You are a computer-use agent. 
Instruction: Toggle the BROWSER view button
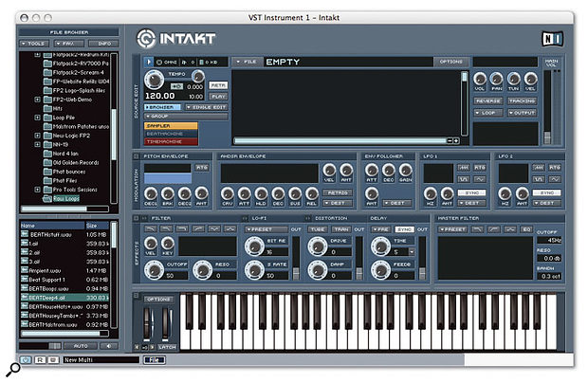pyautogui.click(x=163, y=107)
